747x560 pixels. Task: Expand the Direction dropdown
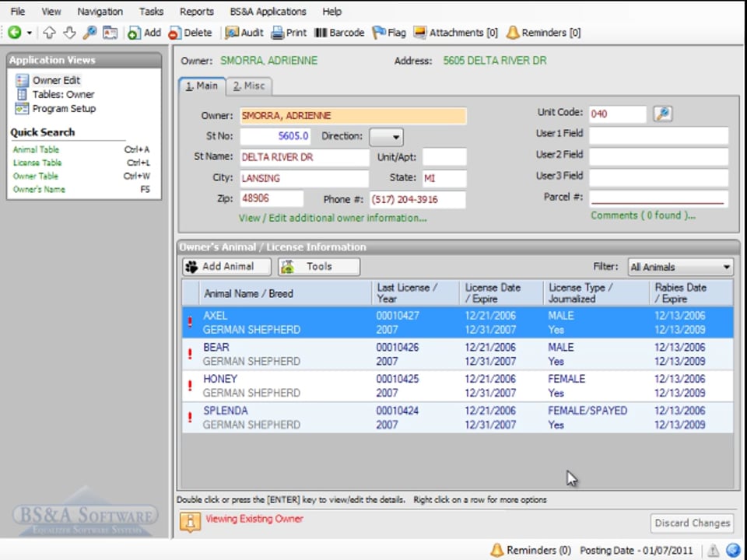[386, 137]
